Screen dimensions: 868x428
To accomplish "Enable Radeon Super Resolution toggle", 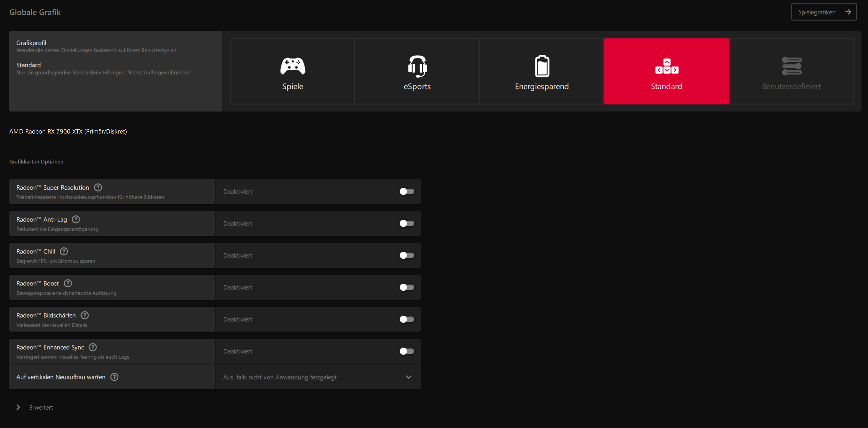I will [x=406, y=191].
